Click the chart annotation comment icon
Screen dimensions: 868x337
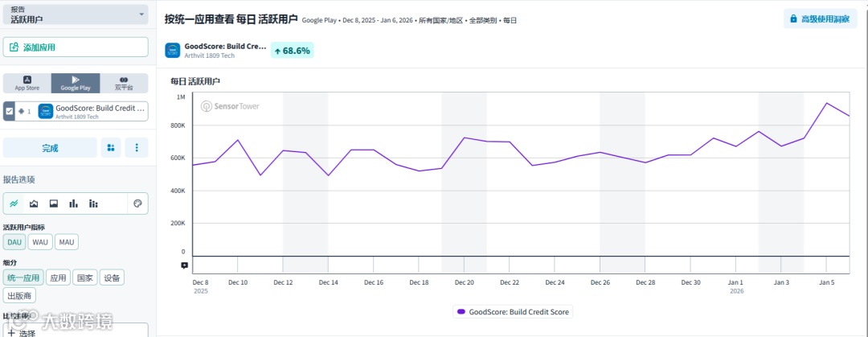click(184, 265)
